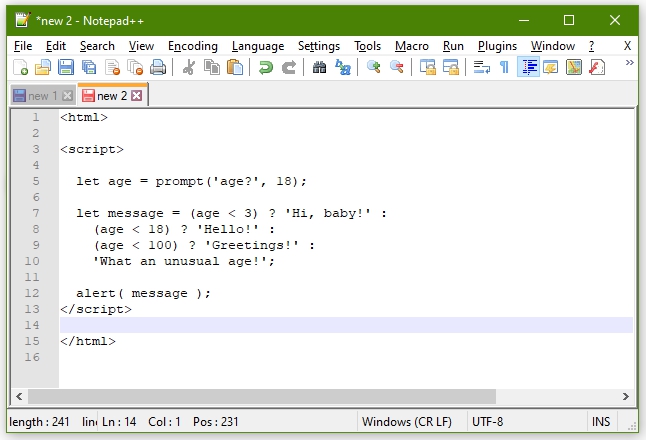The image size is (646, 440).
Task: Open the ? help menu
Action: point(592,46)
